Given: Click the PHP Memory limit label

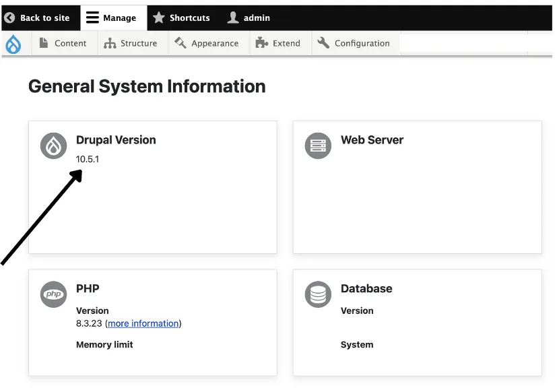Looking at the screenshot, I should pos(104,345).
